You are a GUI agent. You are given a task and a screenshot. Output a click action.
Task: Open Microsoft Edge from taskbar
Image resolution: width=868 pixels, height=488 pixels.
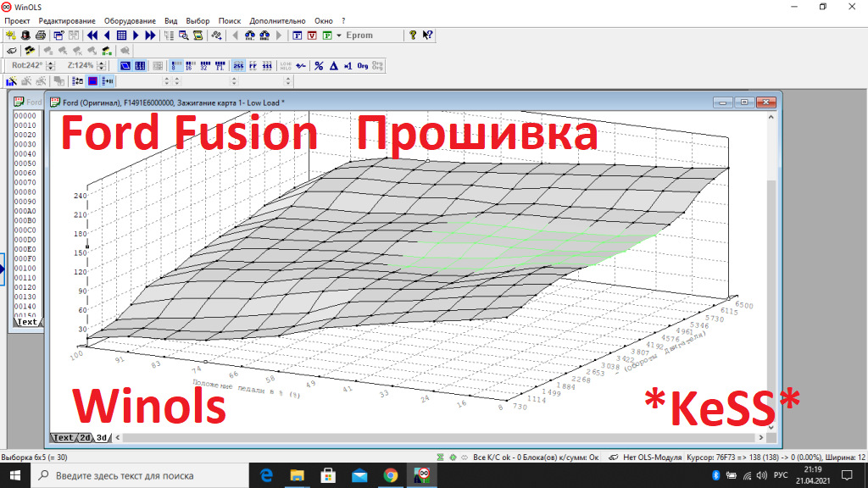tap(266, 475)
